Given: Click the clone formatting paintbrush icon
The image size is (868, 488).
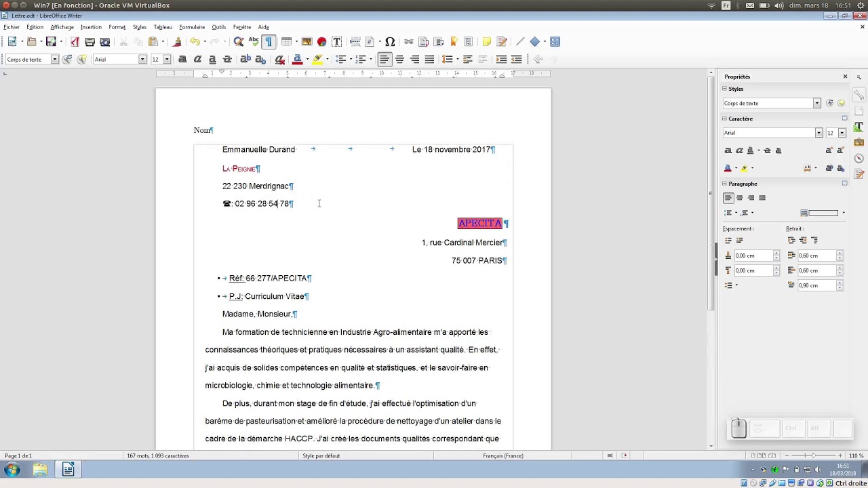Looking at the screenshot, I should [178, 42].
